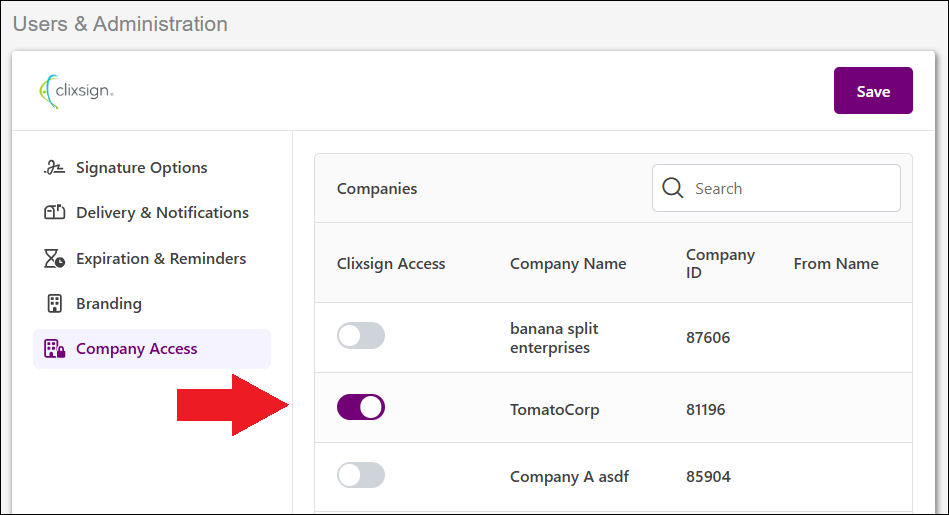This screenshot has width=949, height=515.
Task: Click the From Name column header
Action: point(836,264)
